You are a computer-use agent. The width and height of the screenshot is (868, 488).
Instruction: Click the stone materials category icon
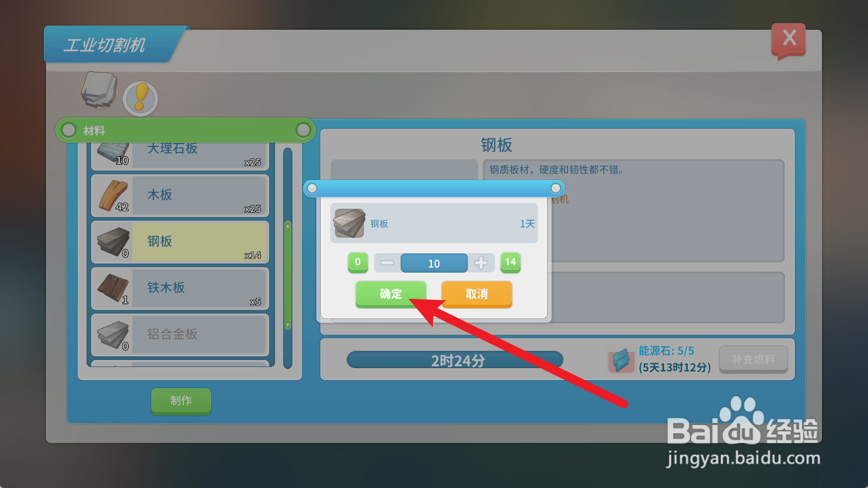click(99, 89)
